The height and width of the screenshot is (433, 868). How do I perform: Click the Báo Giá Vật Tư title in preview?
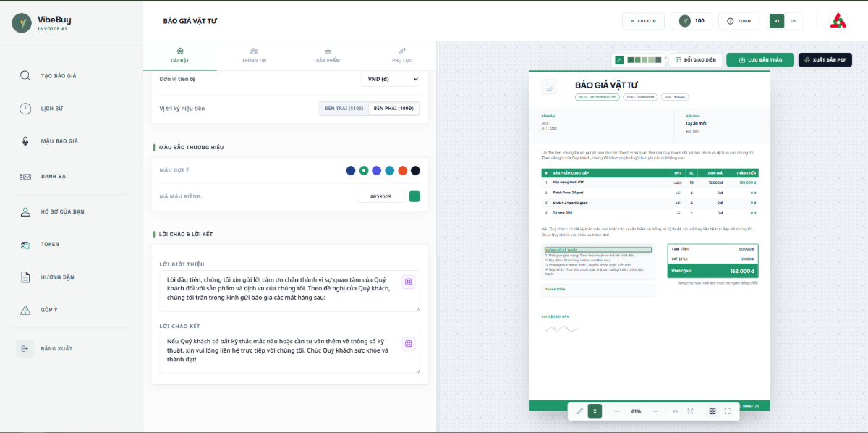pyautogui.click(x=607, y=85)
